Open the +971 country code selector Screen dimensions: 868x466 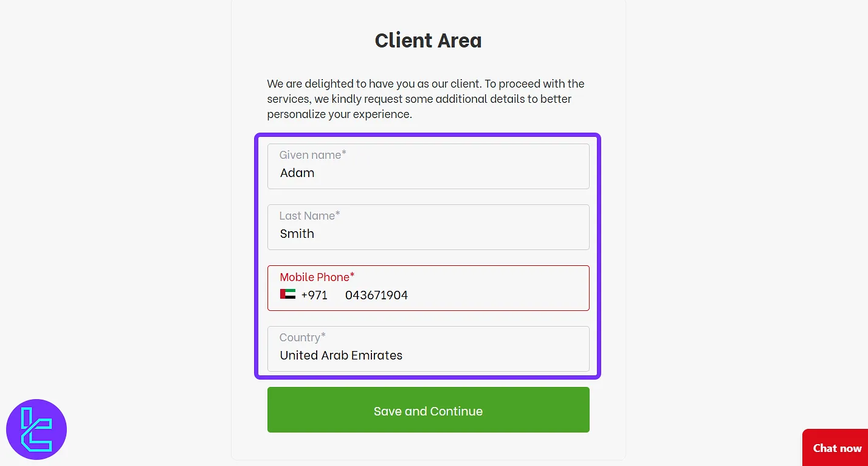click(314, 295)
